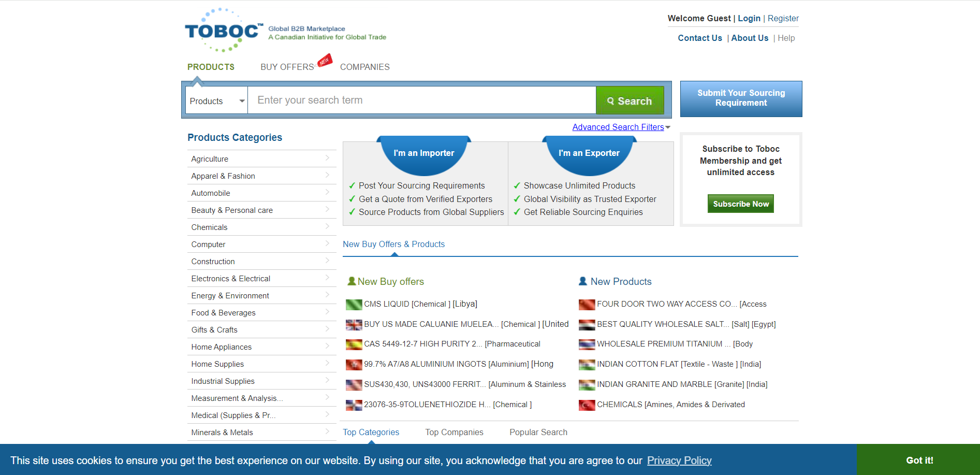Click the flag beside BUY US MADE CALUANIE

(x=354, y=325)
